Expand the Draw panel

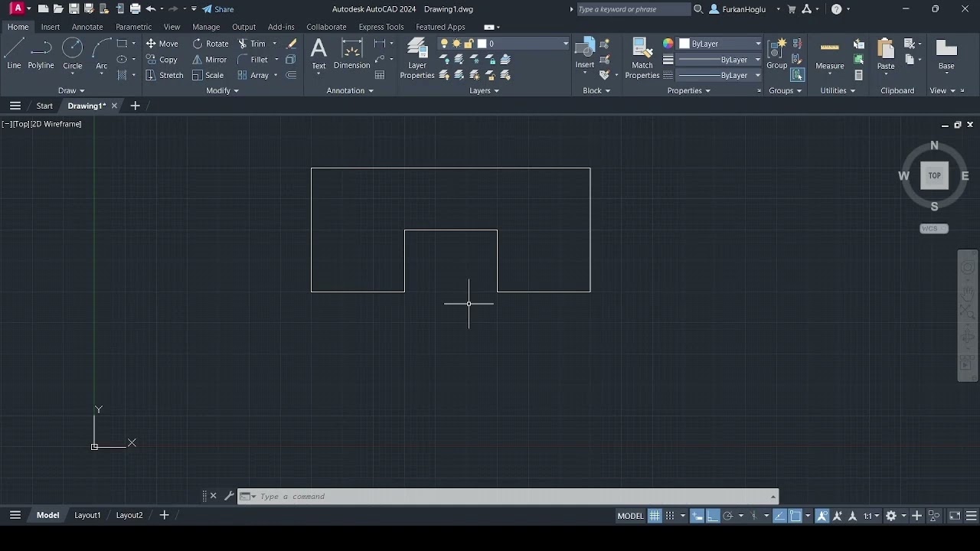71,90
